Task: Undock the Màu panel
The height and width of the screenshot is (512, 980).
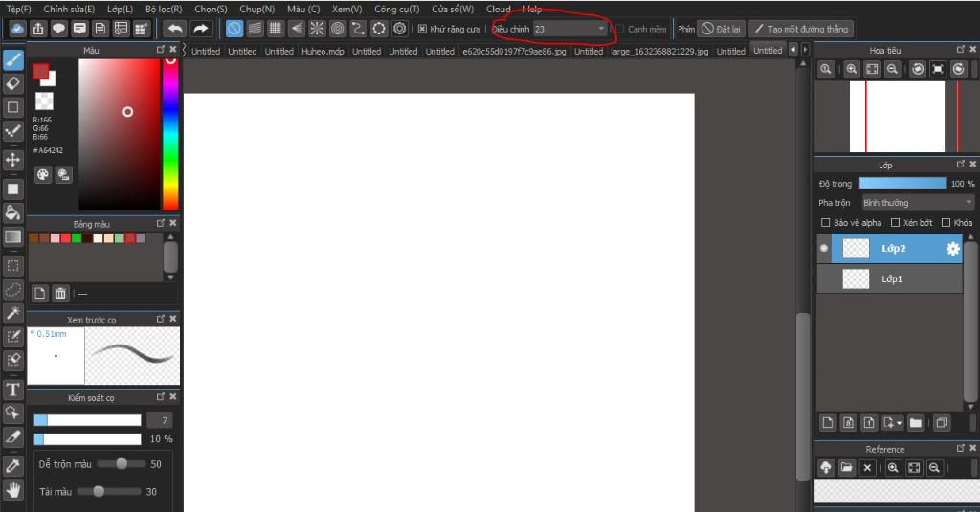Action: 161,50
